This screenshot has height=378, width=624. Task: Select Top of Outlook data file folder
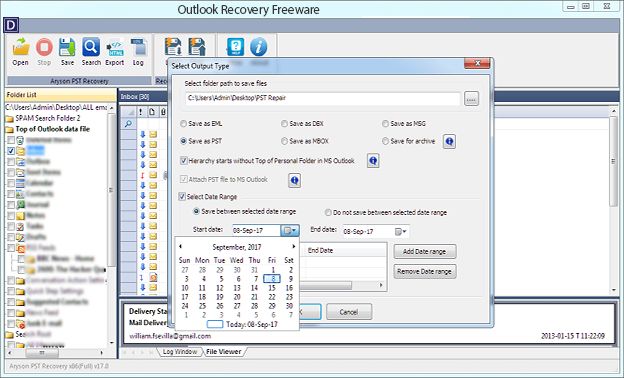pyautogui.click(x=52, y=129)
